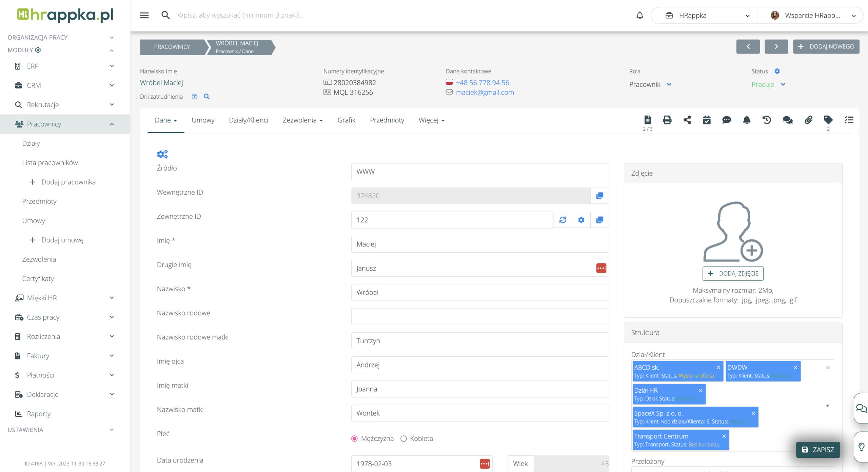Click the Nazwisko rodowe input field
The width and height of the screenshot is (868, 472).
480,316
